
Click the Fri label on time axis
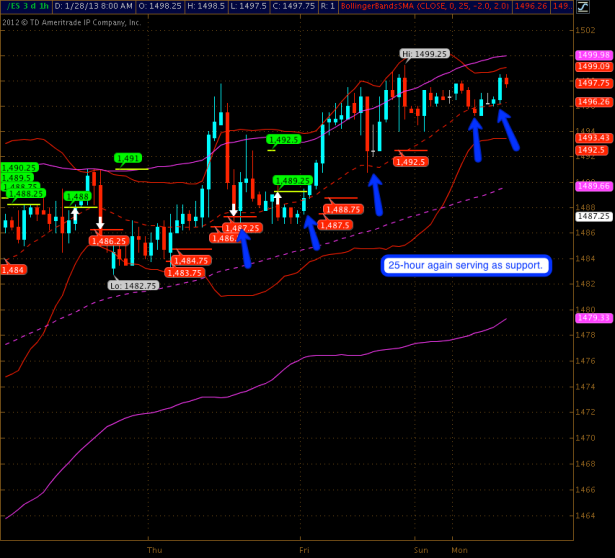click(x=303, y=550)
